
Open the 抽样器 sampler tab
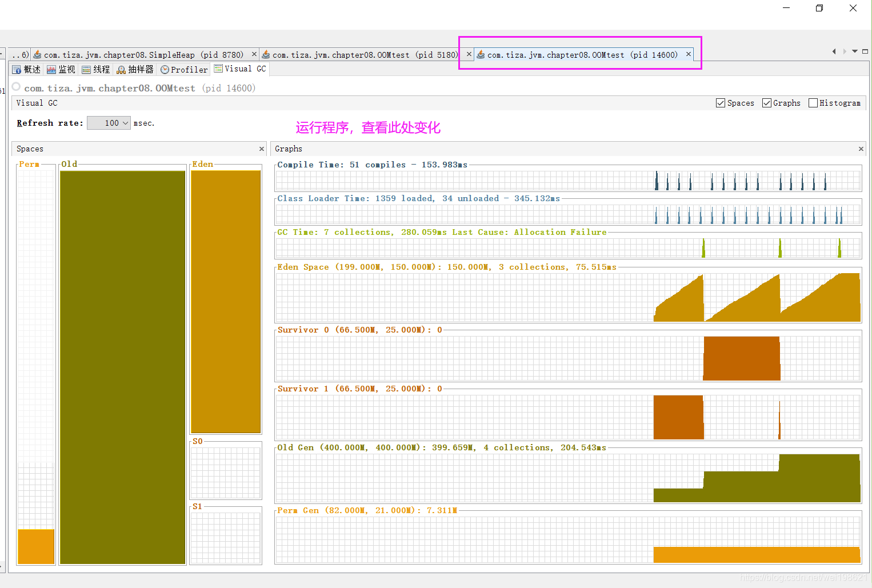pyautogui.click(x=135, y=70)
